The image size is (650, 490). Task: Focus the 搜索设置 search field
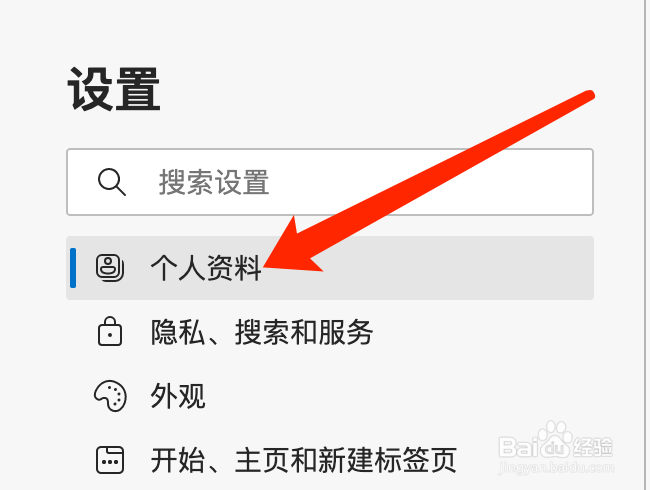coord(330,182)
